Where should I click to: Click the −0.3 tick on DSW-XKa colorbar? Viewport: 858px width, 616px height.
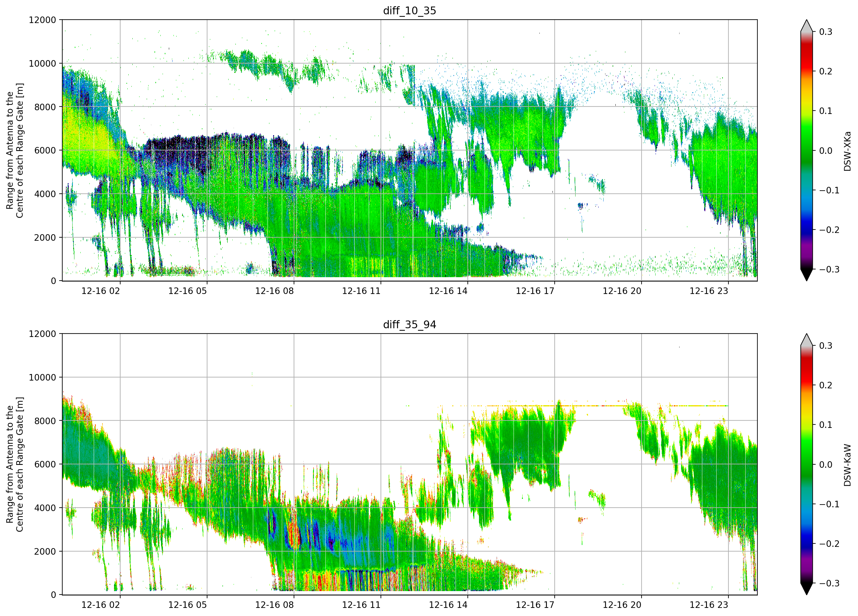(x=829, y=269)
